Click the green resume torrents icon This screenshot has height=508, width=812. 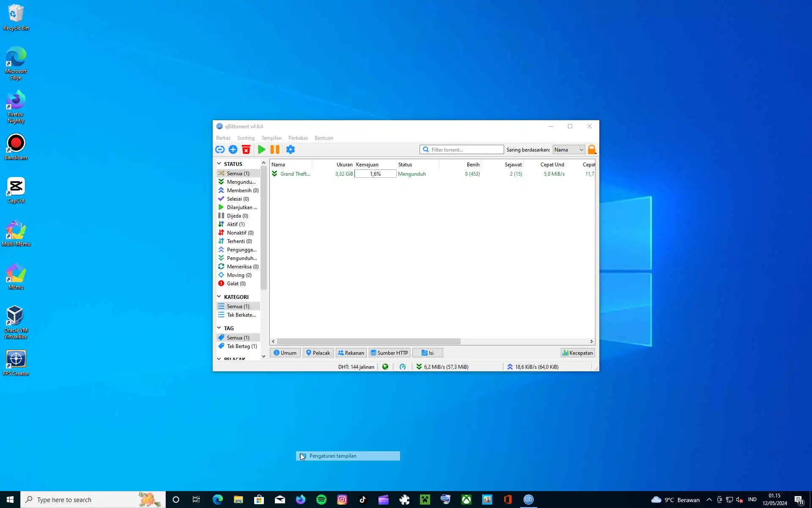(x=261, y=149)
